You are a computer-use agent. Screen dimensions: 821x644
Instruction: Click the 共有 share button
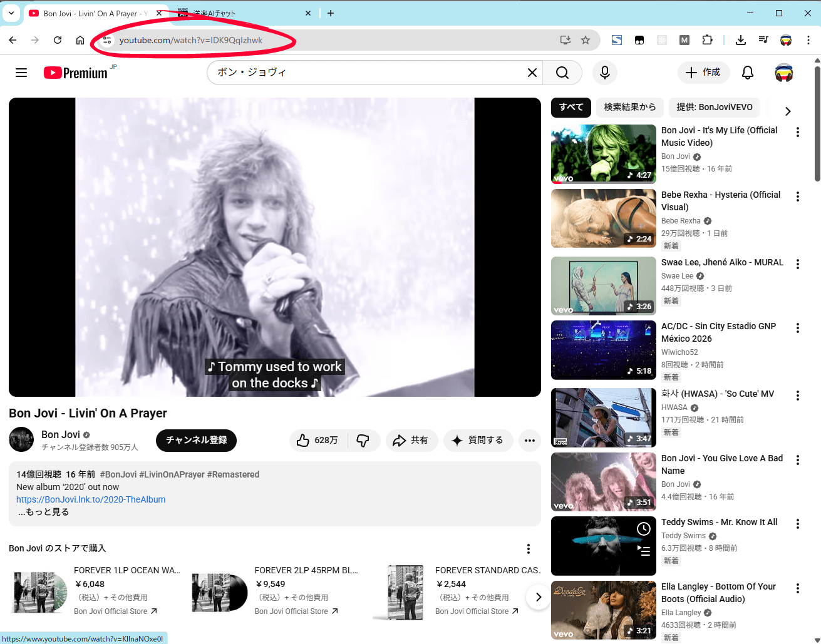411,441
